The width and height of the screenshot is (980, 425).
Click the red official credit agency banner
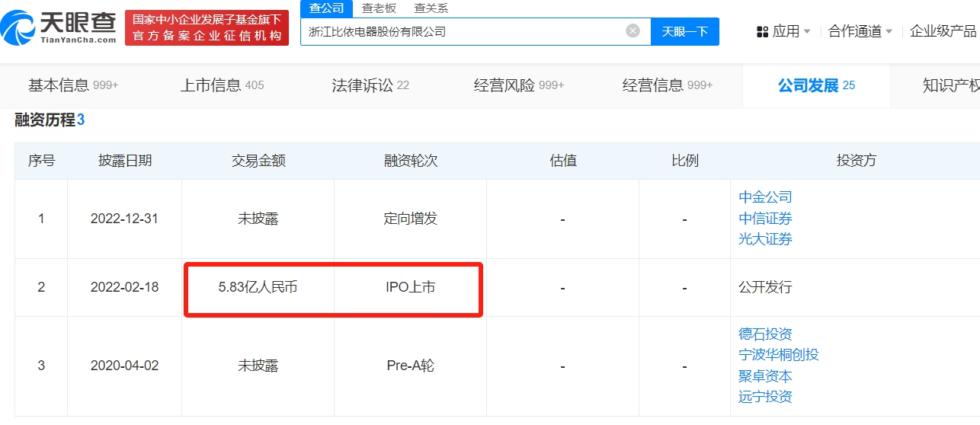[x=207, y=28]
